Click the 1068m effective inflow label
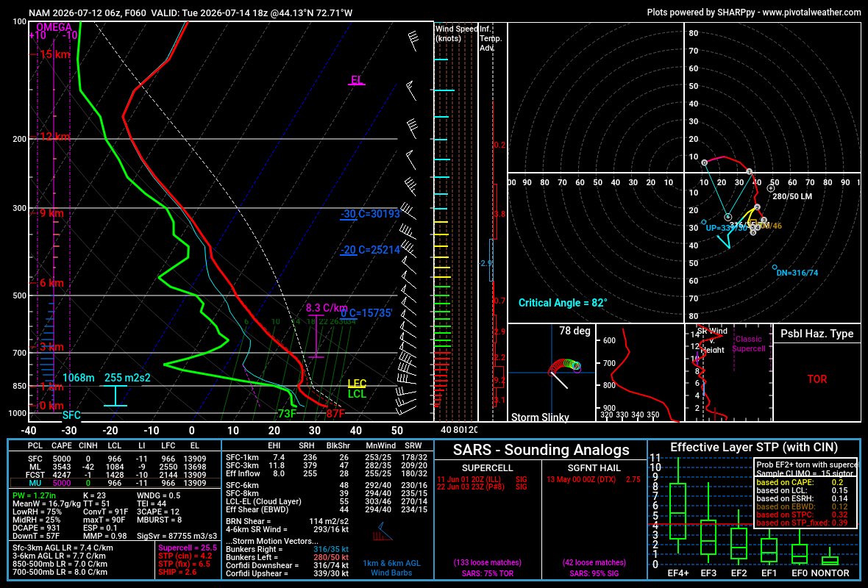Viewport: 868px width, 588px height. [79, 378]
